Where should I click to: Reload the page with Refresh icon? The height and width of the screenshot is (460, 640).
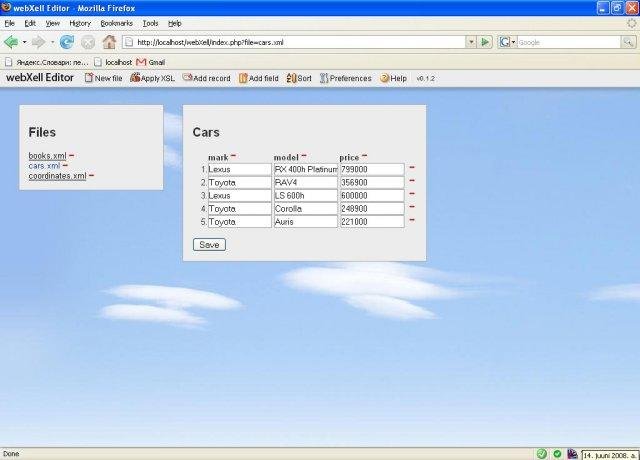coord(67,42)
